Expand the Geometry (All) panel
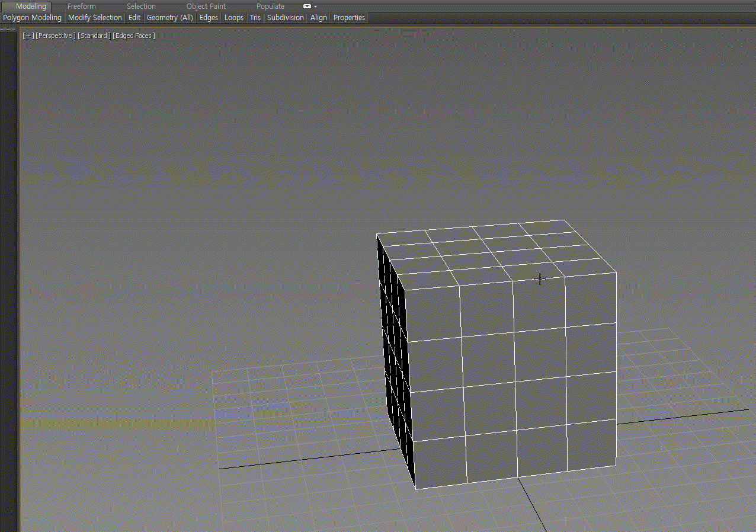Screen dimensions: 756x532 pos(170,18)
